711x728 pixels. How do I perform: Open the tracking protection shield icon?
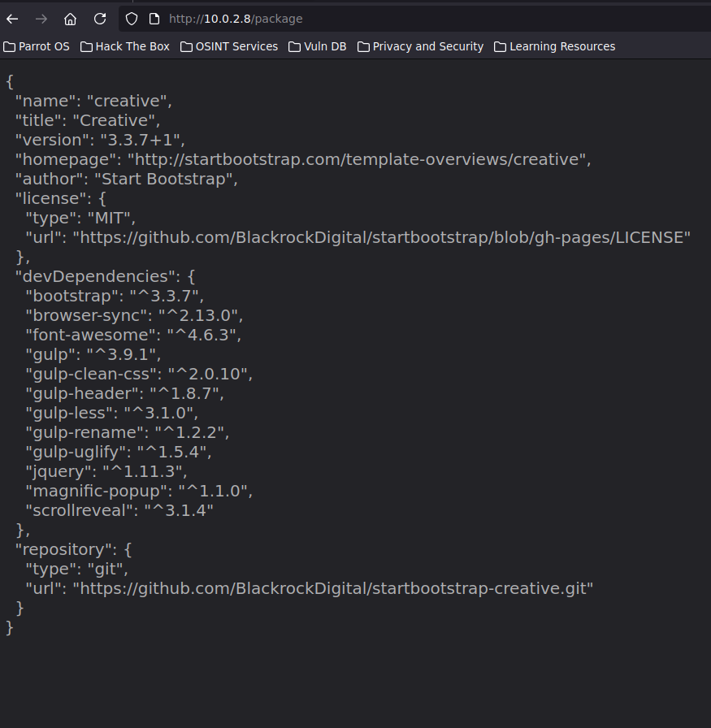point(132,19)
